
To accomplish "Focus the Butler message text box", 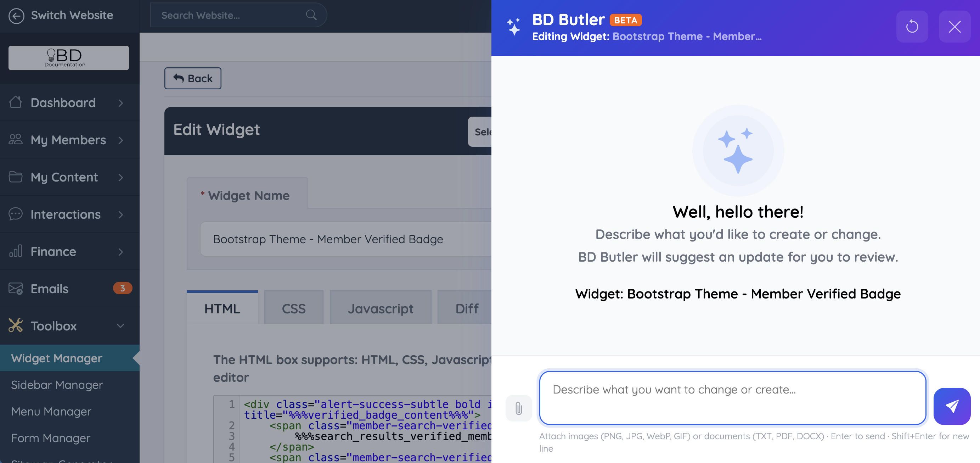I will pyautogui.click(x=732, y=397).
